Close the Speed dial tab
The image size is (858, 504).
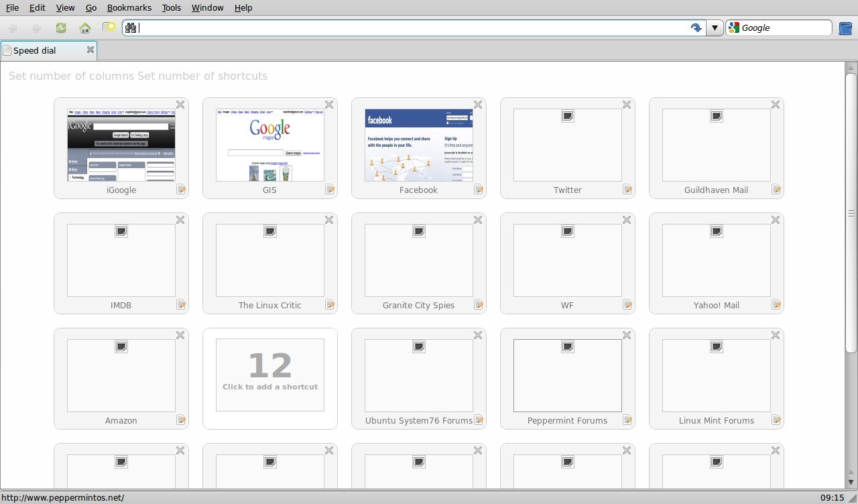pyautogui.click(x=90, y=50)
